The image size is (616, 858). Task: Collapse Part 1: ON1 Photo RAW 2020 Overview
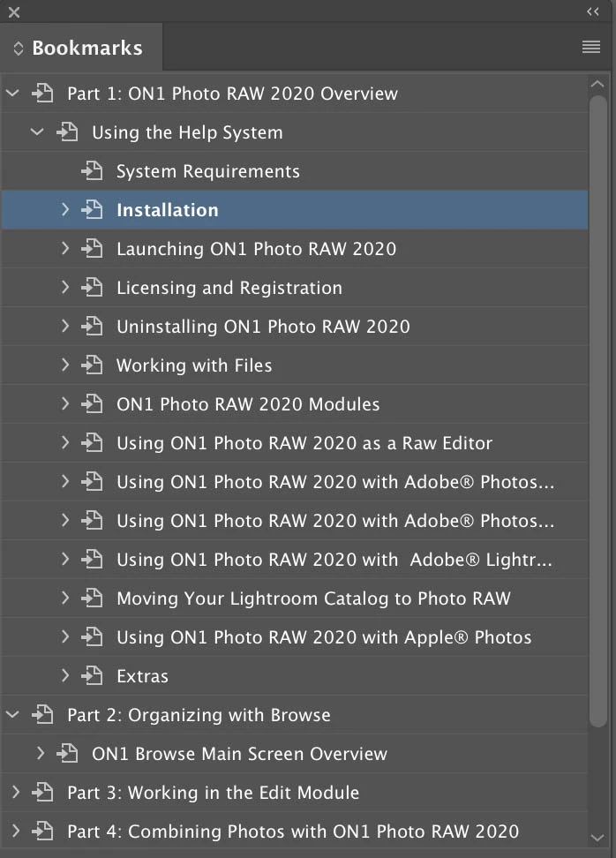pos(12,93)
